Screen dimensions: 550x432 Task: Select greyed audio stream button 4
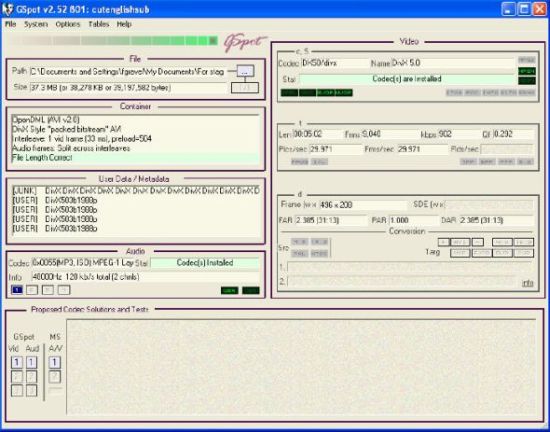pyautogui.click(x=64, y=290)
